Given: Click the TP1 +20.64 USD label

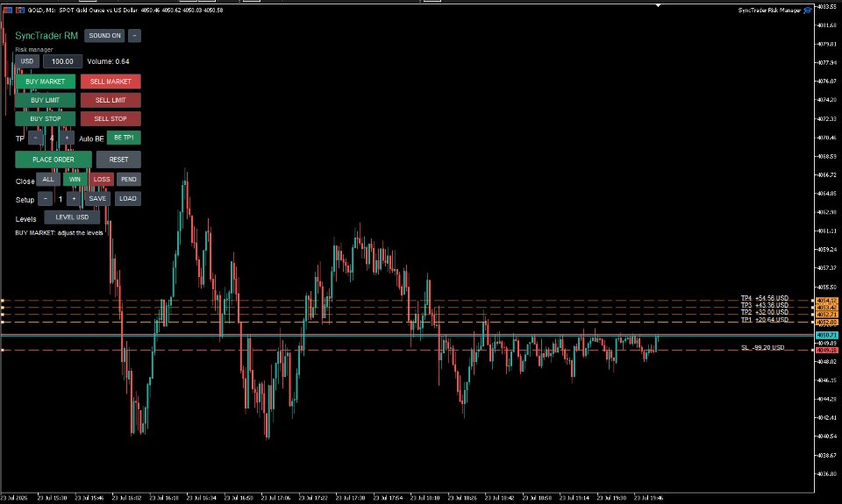Looking at the screenshot, I should [765, 319].
